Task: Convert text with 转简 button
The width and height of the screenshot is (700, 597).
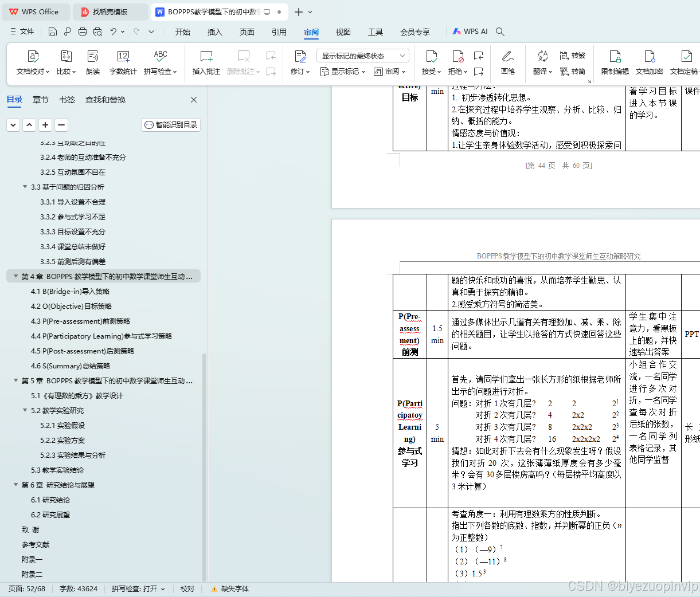Action: pyautogui.click(x=573, y=71)
